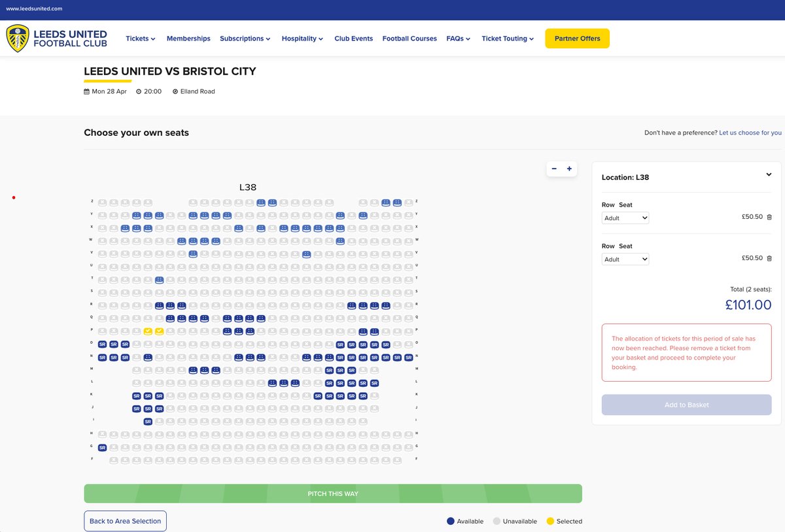Open Football Courses in the navigation

click(410, 39)
